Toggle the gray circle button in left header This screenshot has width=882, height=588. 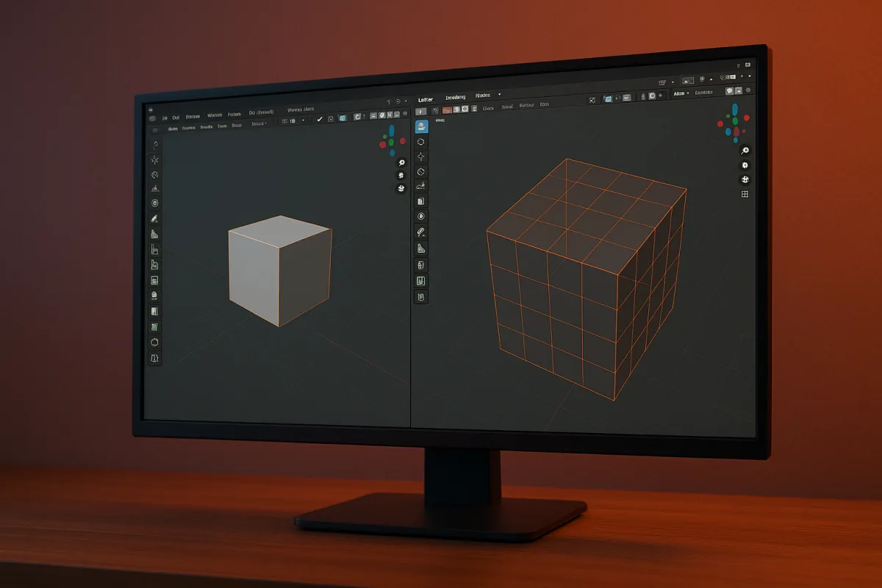point(357,117)
